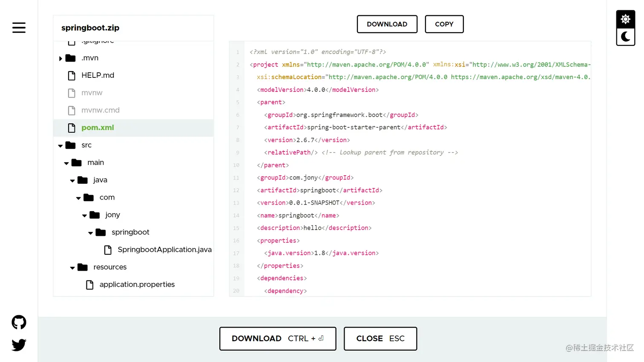
Task: Click the HELP.md file icon
Action: tap(72, 76)
